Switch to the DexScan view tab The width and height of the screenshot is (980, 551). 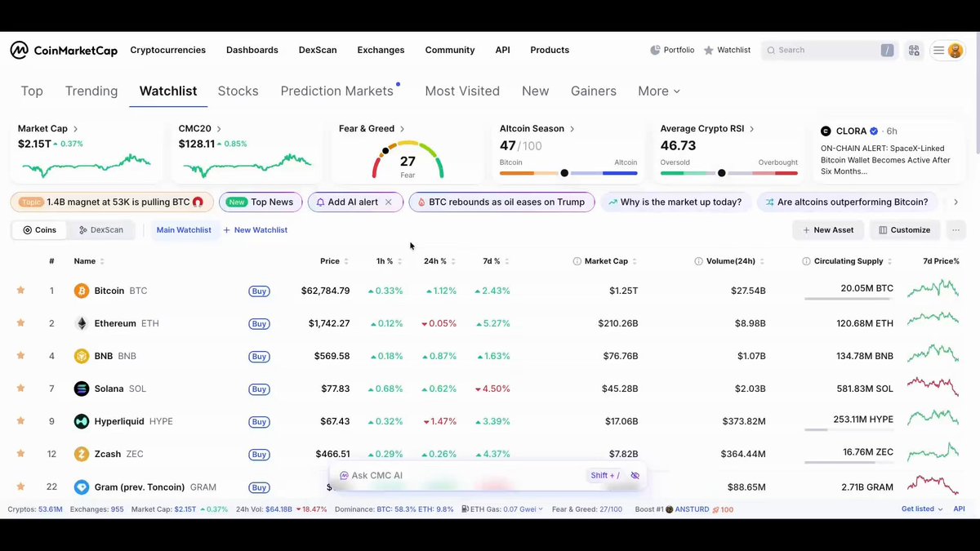point(101,230)
